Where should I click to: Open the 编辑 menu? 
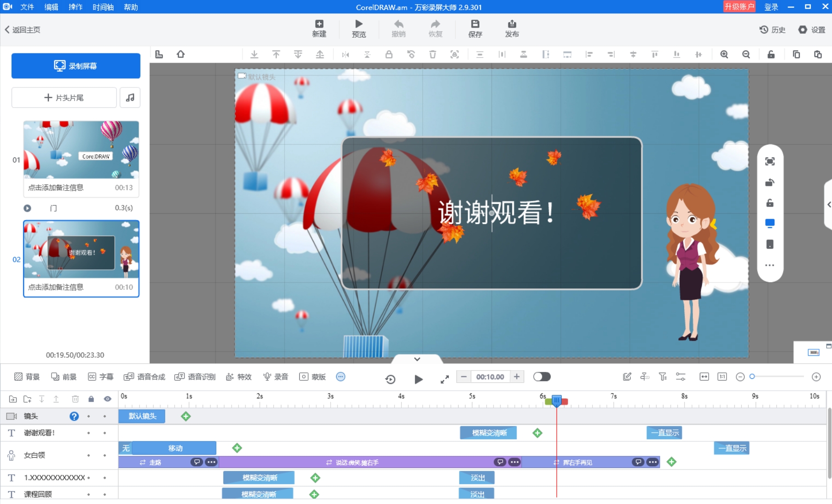coord(51,7)
